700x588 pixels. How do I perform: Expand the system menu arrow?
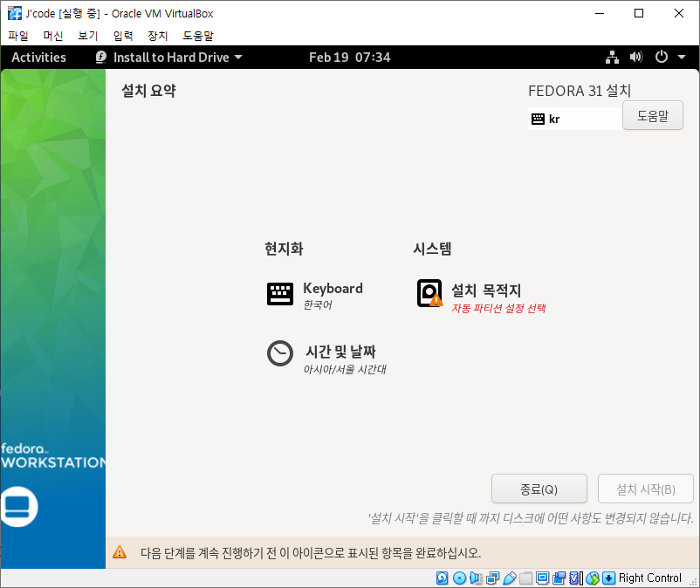tap(682, 57)
